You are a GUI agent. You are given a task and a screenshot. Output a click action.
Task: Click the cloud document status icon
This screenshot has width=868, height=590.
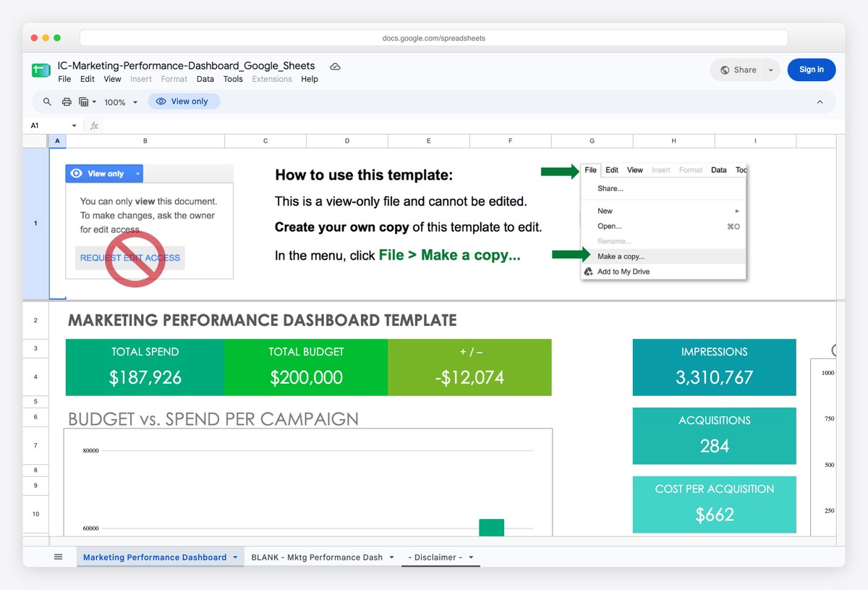(335, 66)
